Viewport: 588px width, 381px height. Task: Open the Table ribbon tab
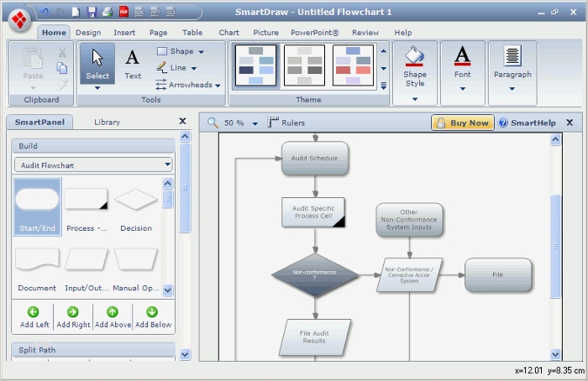click(192, 33)
